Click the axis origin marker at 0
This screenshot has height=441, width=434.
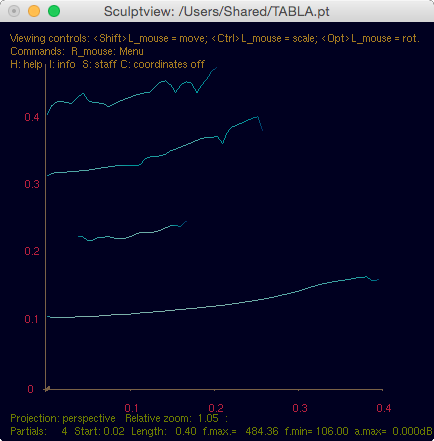[x=47, y=389]
